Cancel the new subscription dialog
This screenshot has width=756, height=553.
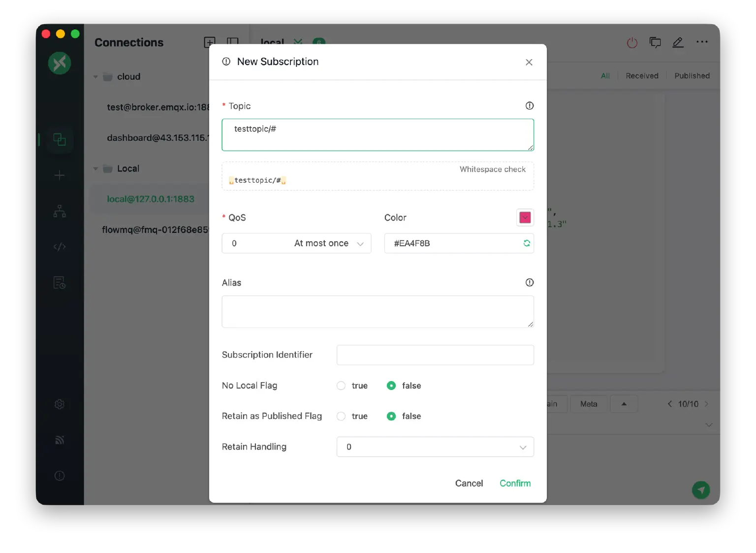[x=469, y=483]
